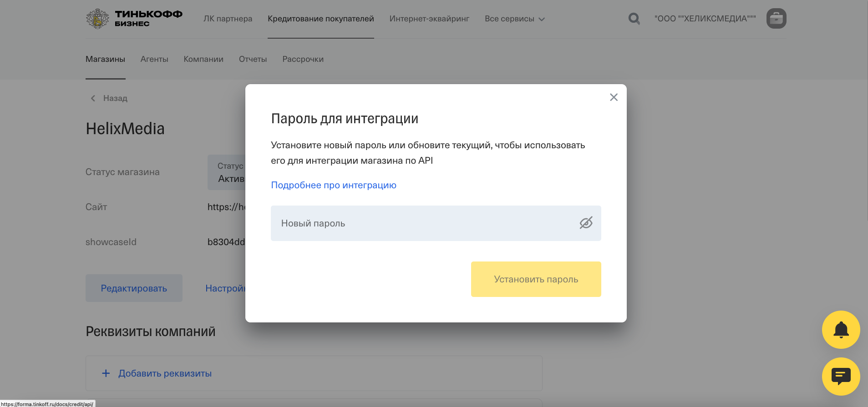
Task: Open notifications bell button
Action: coord(841,330)
